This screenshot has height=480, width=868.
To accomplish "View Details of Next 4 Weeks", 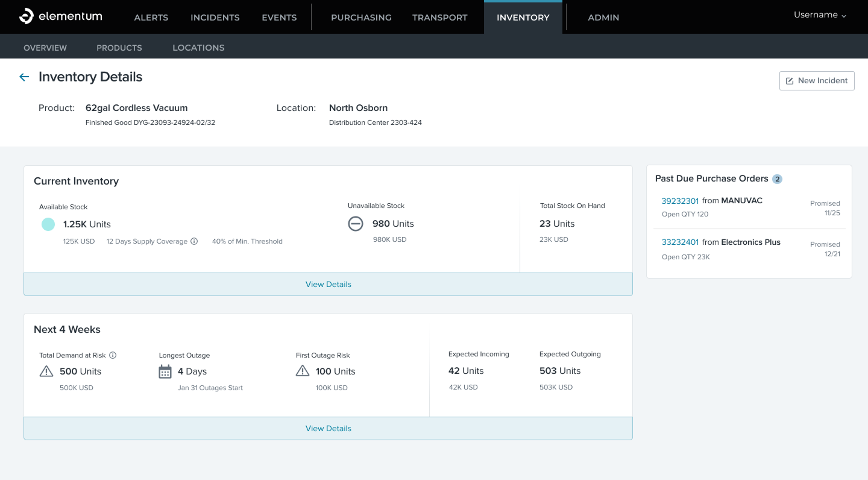I will point(328,428).
